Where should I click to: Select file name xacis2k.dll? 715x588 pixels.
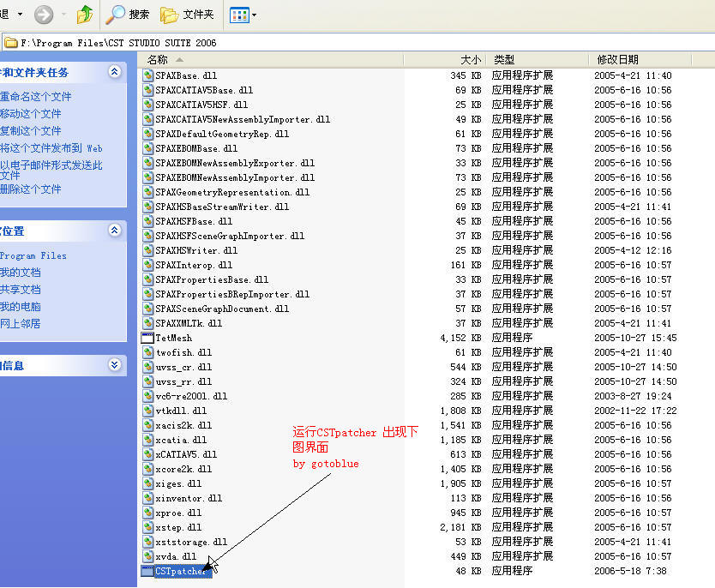tap(183, 425)
